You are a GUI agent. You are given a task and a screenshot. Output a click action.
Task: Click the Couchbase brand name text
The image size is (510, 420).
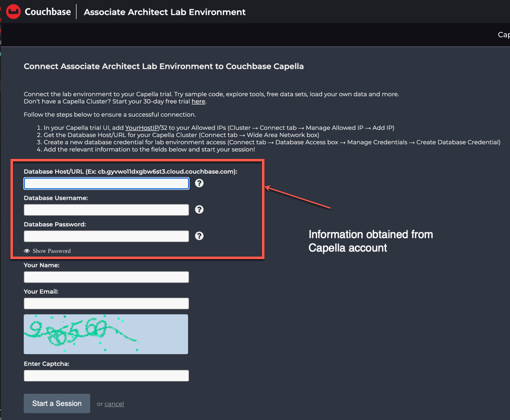coord(48,12)
